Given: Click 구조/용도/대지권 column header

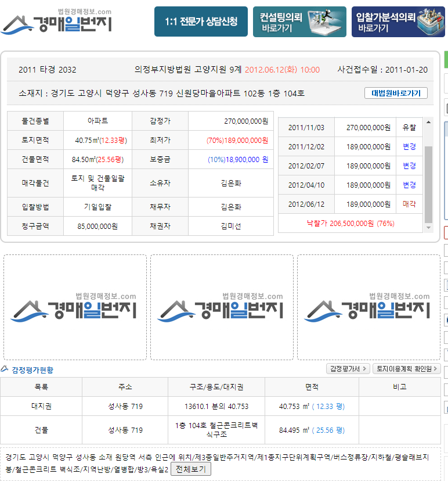Looking at the screenshot, I should 216,387.
